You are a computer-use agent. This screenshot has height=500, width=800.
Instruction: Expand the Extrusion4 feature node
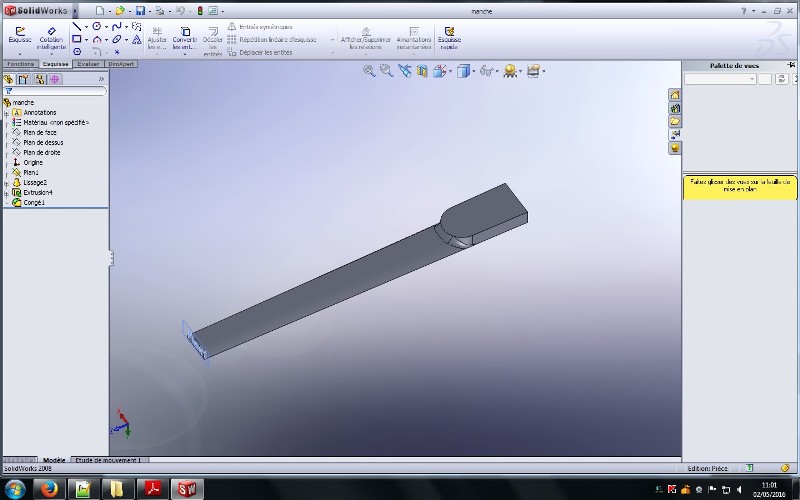tap(6, 193)
